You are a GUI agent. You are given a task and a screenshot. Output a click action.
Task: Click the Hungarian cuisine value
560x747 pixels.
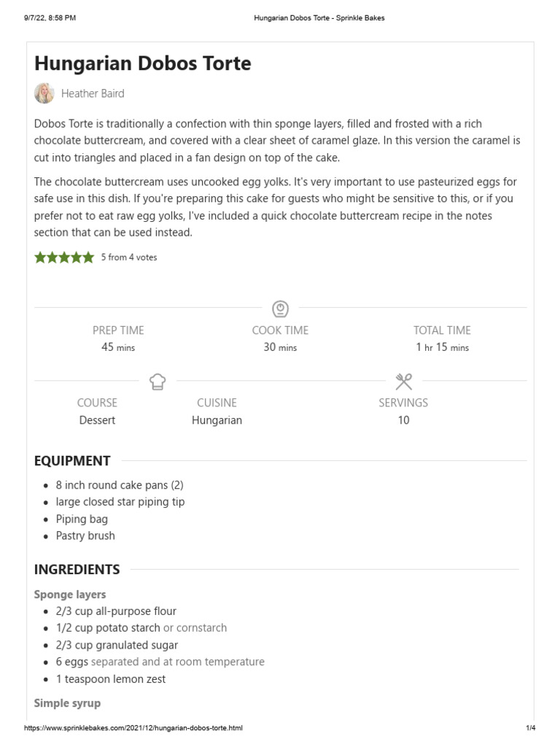pos(217,420)
